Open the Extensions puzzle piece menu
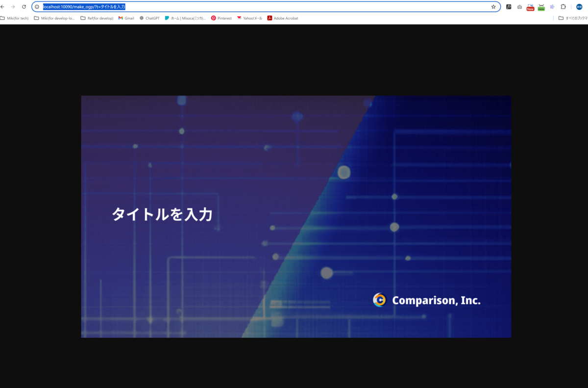Image resolution: width=588 pixels, height=388 pixels. click(563, 6)
